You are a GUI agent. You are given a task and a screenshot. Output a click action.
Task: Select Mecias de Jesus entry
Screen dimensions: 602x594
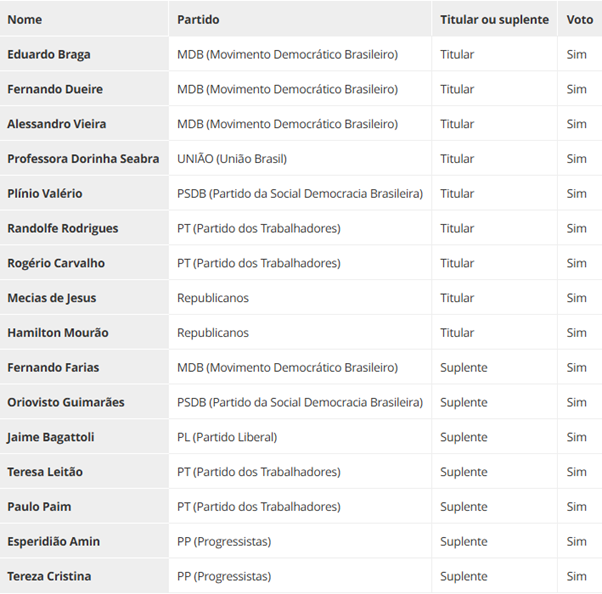pos(51,298)
